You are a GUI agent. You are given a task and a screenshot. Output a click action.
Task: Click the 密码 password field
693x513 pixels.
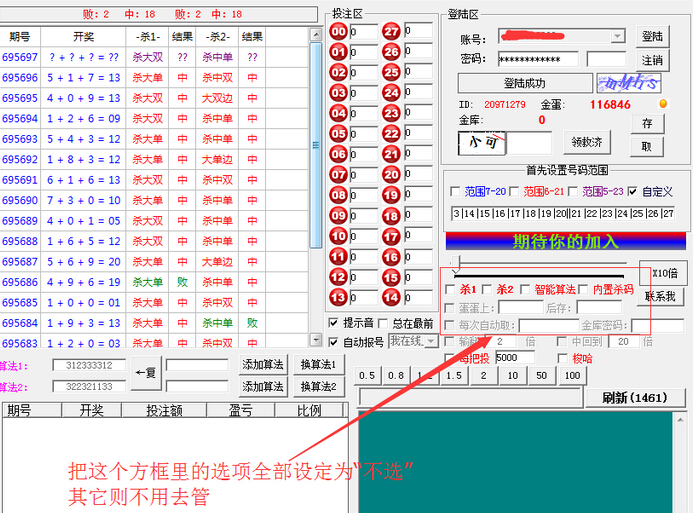click(538, 59)
